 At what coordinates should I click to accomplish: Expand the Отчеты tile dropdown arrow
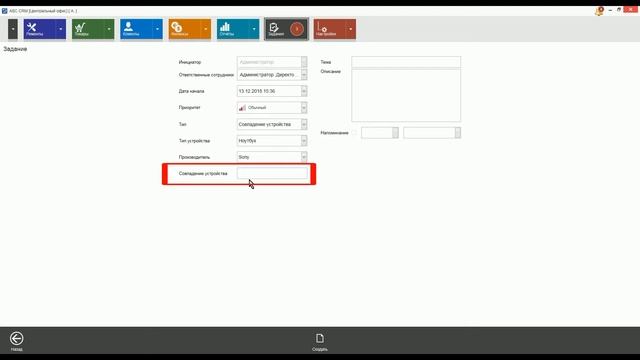tap(253, 29)
